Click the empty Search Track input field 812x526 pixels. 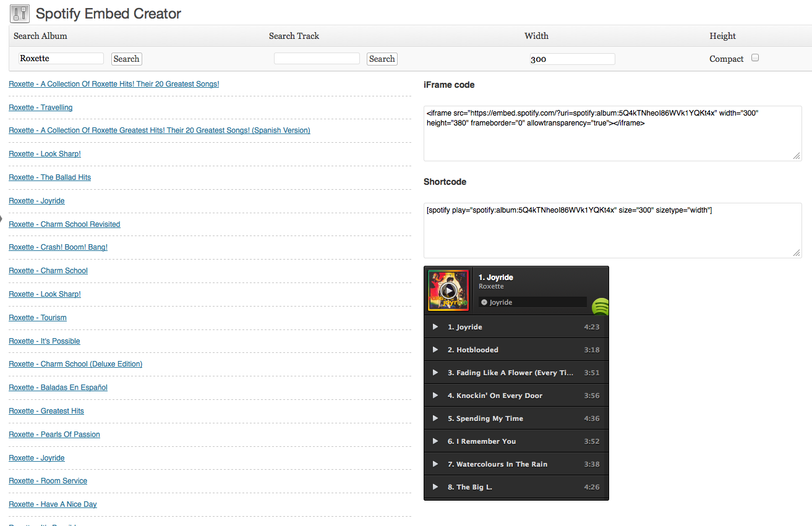[x=317, y=58]
